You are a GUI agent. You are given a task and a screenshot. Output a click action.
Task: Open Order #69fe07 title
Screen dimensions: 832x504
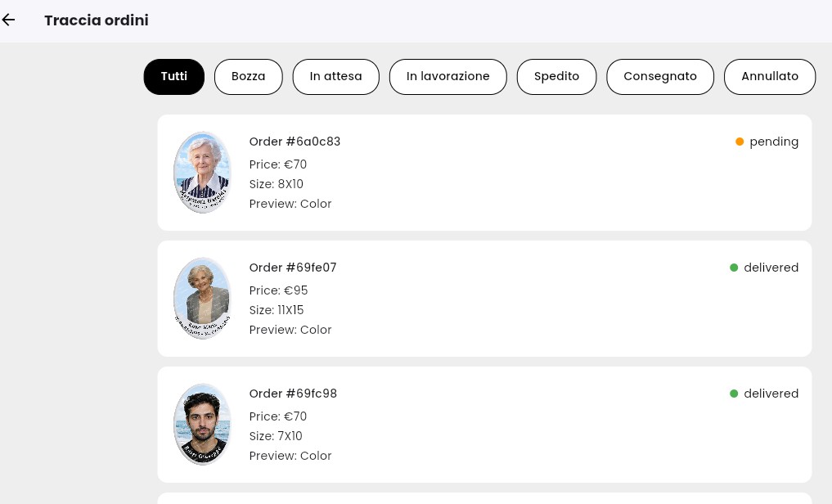tap(293, 268)
